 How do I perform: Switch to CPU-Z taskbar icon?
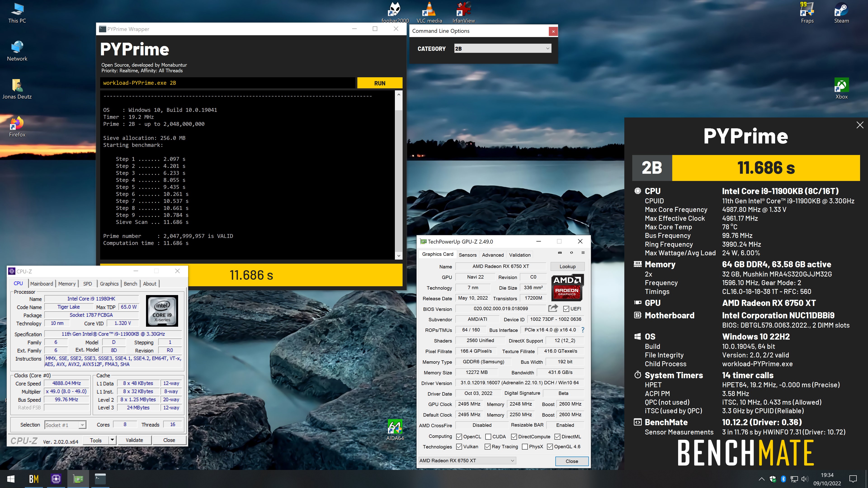[56, 479]
